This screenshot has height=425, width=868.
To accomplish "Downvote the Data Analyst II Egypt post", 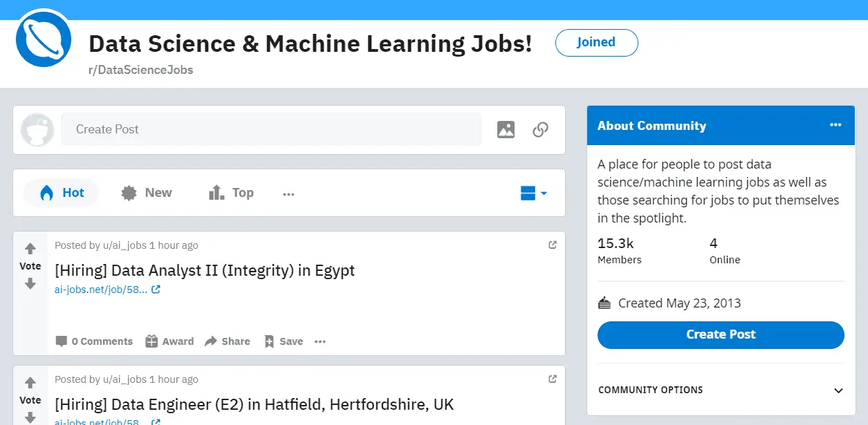I will point(30,283).
